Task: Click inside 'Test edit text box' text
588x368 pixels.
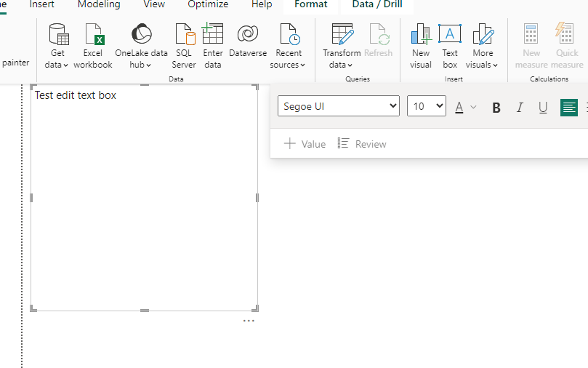Action: [76, 95]
